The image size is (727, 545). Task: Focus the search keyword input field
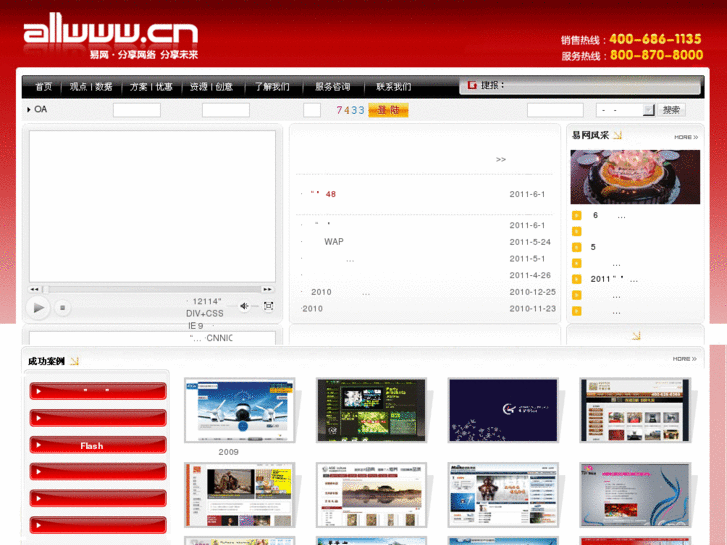point(555,110)
